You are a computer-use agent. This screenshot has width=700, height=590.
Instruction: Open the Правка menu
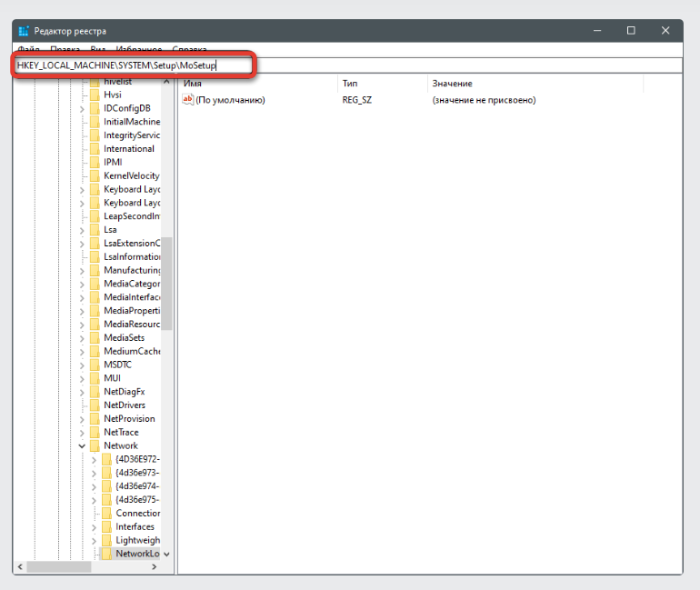[65, 49]
